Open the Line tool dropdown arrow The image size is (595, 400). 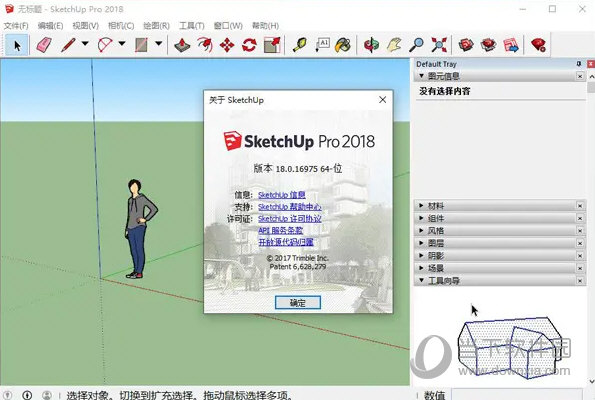(x=85, y=44)
